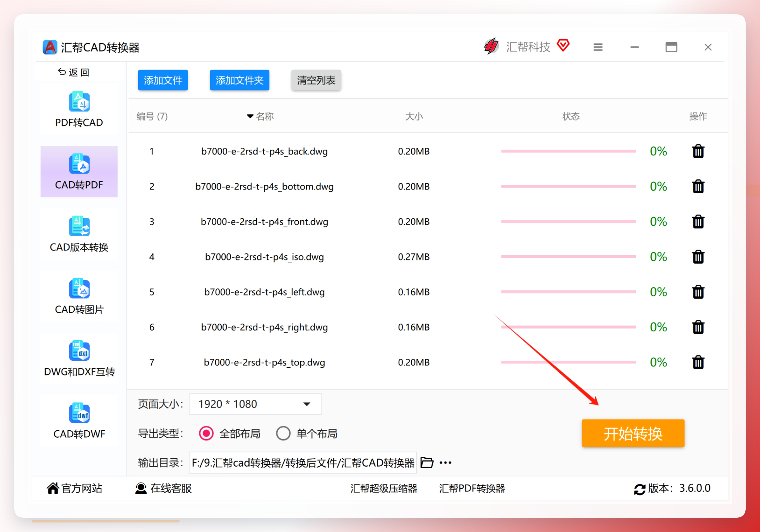Start conversion with the 开始转换 button
The image size is (760, 532).
[x=633, y=433]
